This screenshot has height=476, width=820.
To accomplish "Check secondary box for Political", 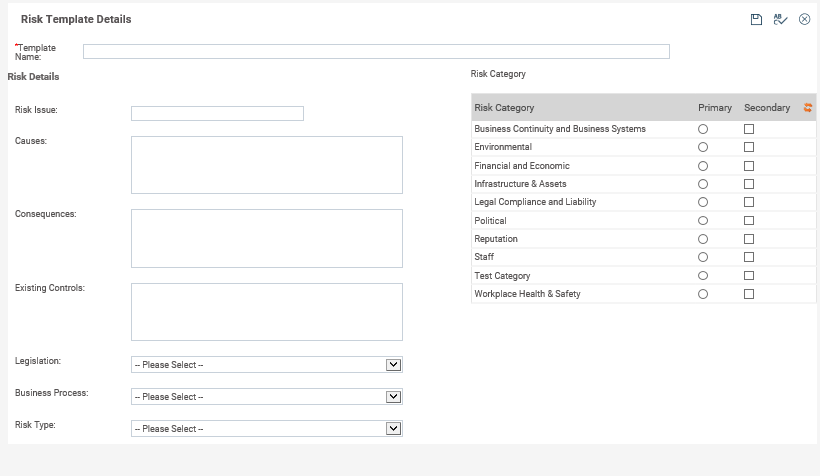I will pyautogui.click(x=749, y=221).
